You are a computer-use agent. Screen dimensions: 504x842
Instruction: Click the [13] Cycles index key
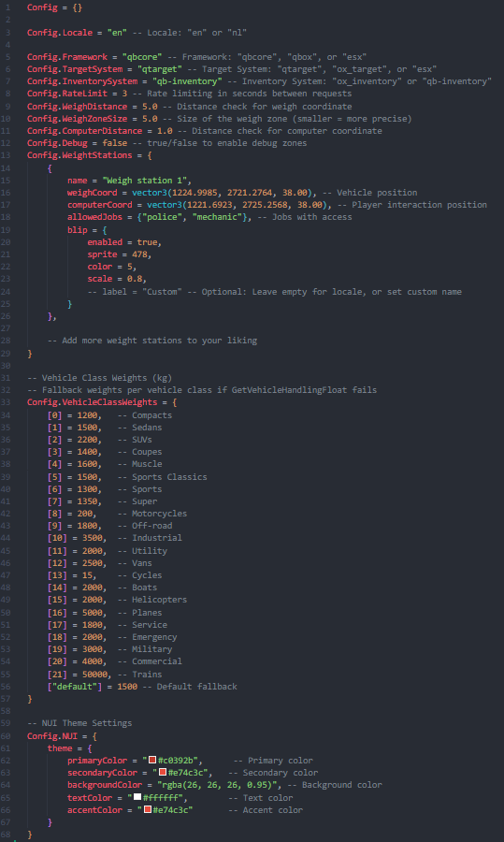point(57,575)
